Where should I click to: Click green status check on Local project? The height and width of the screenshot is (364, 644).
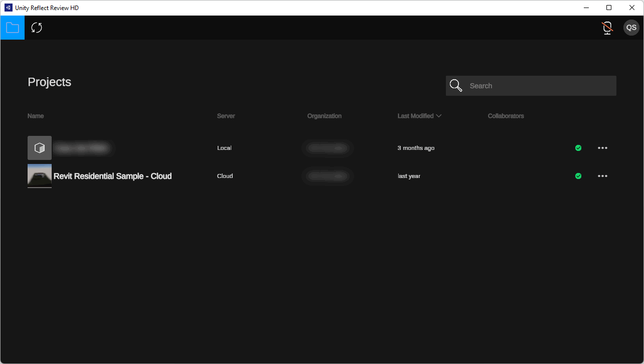click(578, 148)
